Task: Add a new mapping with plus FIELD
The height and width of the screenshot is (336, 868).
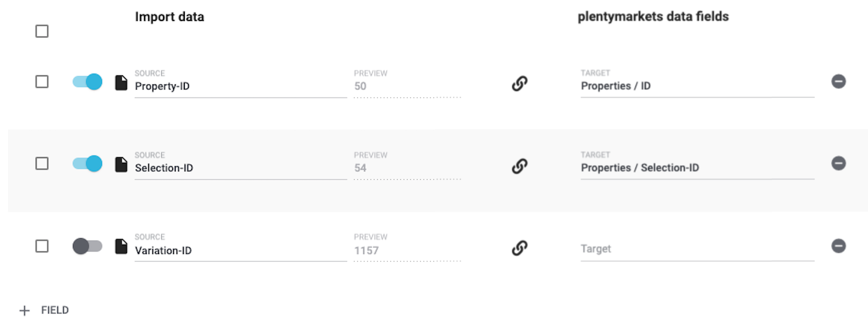Action: click(x=44, y=310)
